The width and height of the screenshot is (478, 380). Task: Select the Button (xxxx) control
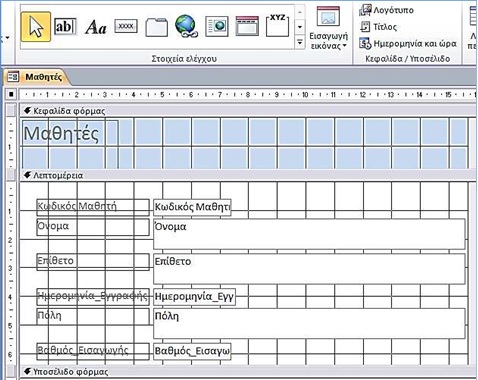[126, 26]
